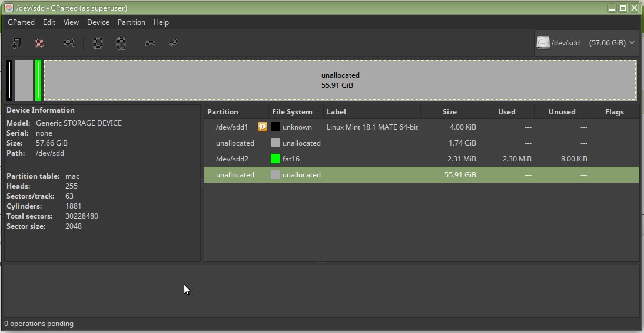Sort partitions by the Size column header
Image resolution: width=644 pixels, height=333 pixels.
[x=449, y=112]
